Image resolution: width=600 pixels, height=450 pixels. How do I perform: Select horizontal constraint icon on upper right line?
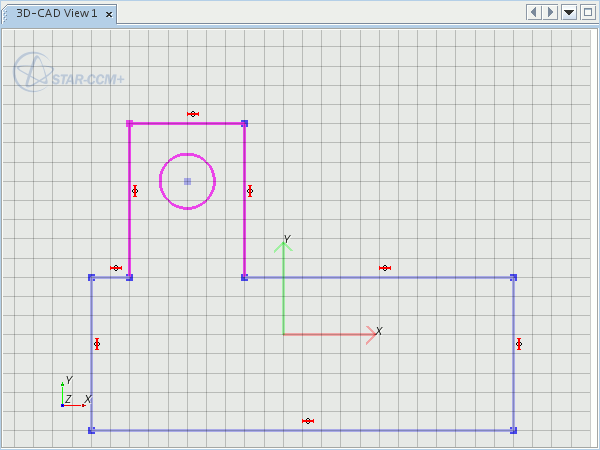[x=385, y=268]
